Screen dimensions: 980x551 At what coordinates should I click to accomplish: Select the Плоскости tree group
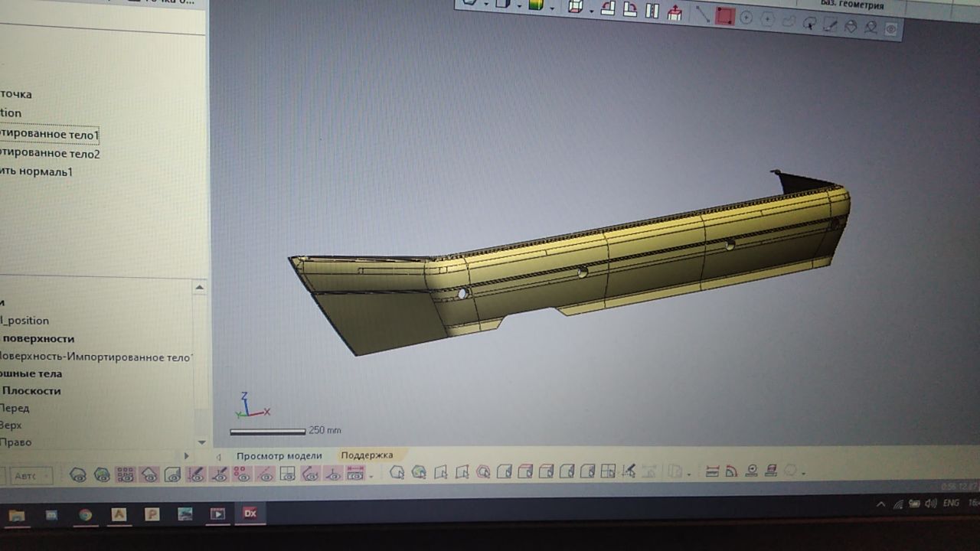(x=31, y=390)
